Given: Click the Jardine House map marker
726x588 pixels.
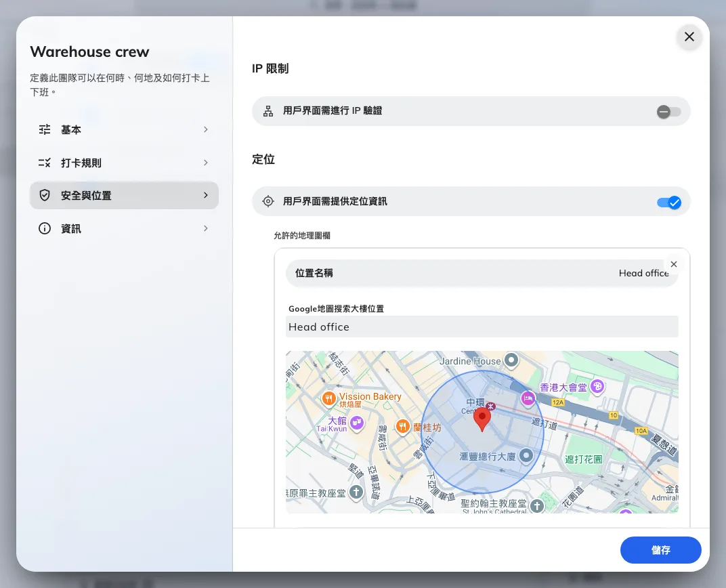Looking at the screenshot, I should 511,360.
